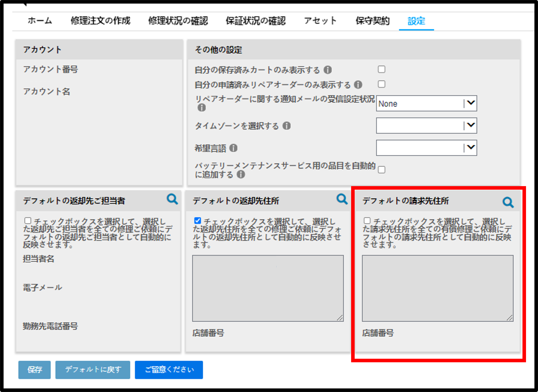This screenshot has height=392, width=538.
Task: Click search icon for デフォルトの返却先住所
Action: (342, 199)
